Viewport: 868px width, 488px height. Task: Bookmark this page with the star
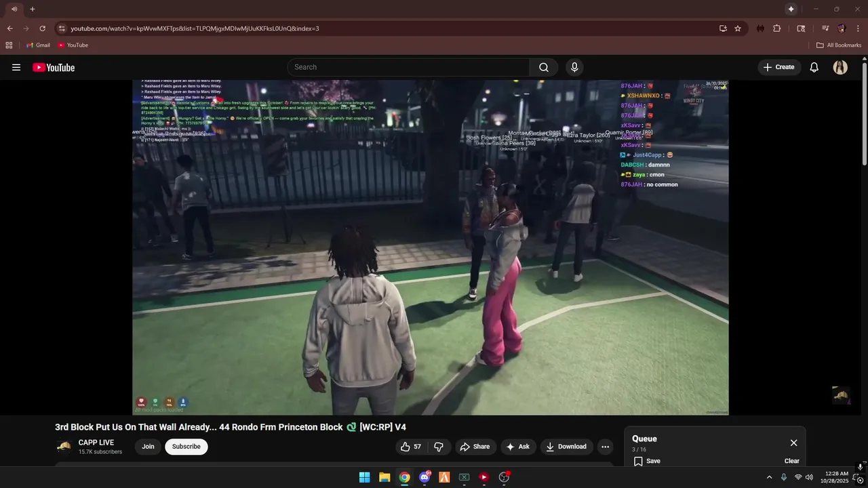pos(738,28)
